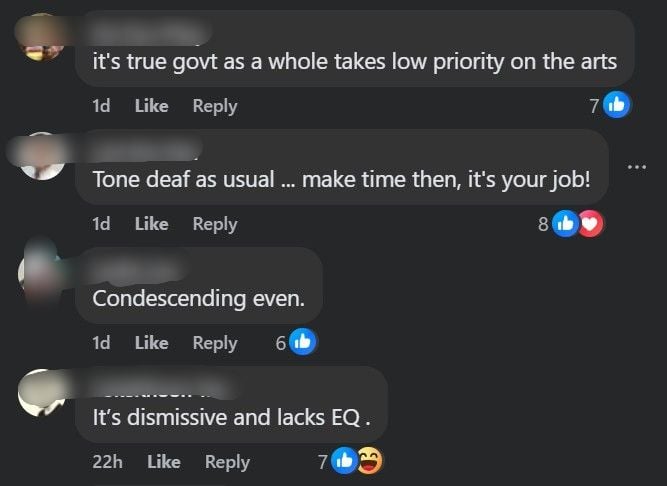Reply to the 'Condescending even.' comment

[x=215, y=343]
